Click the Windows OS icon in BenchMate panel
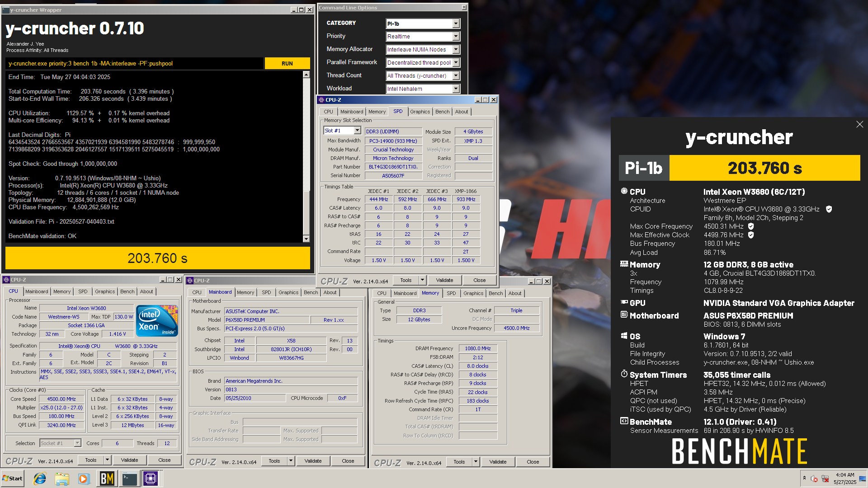The image size is (868, 488). 624,336
